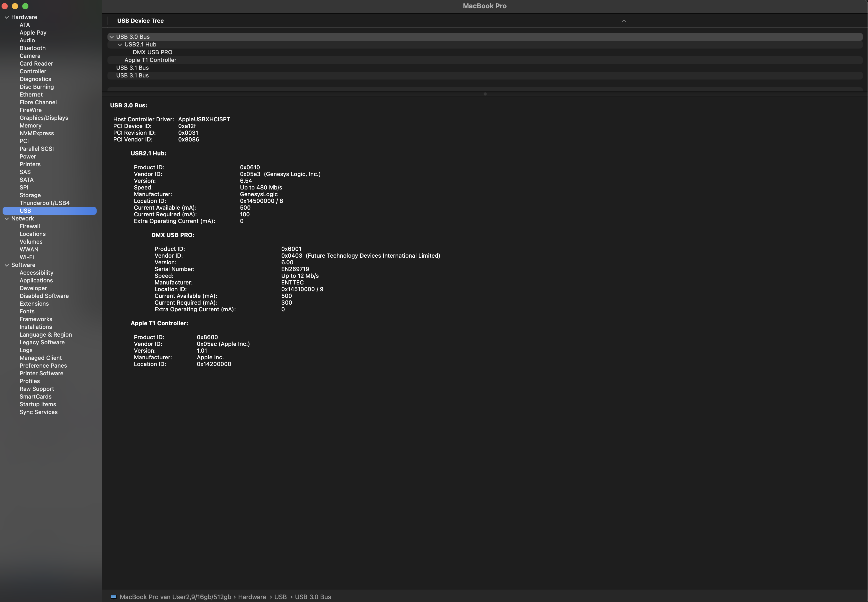Select DMX USB PRO in device tree
The image size is (868, 602).
click(152, 52)
